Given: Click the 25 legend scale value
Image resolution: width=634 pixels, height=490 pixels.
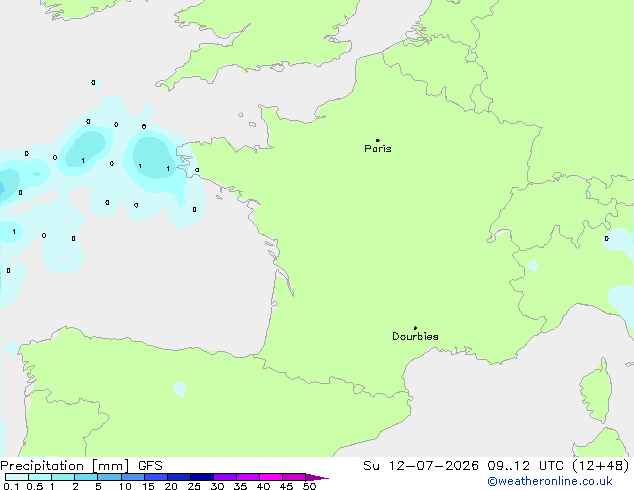Looking at the screenshot, I should click(194, 486).
